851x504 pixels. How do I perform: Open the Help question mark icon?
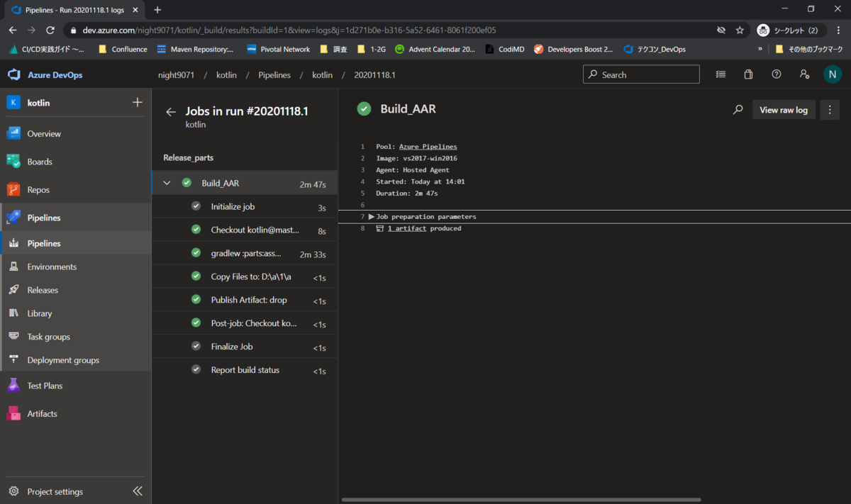[x=777, y=74]
